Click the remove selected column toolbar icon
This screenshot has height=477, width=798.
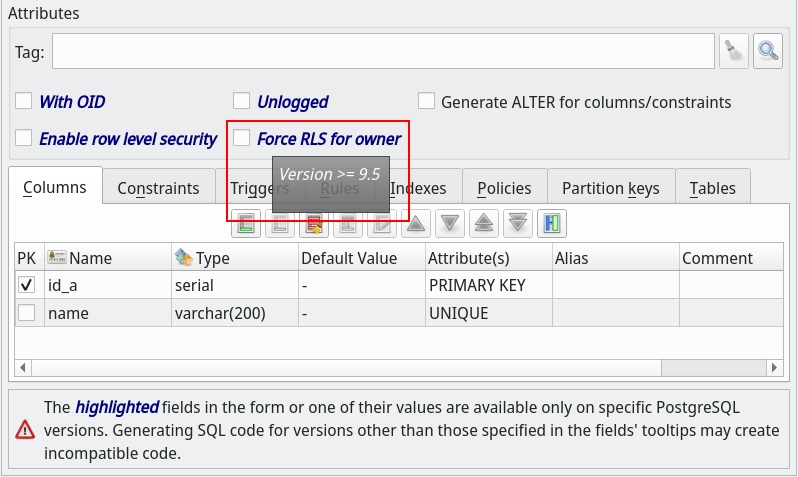pos(279,223)
